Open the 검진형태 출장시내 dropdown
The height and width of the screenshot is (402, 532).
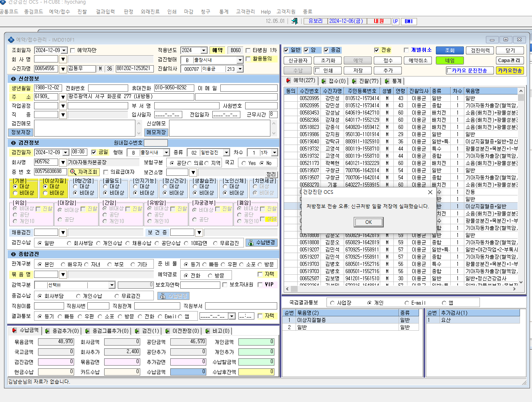pos(240,60)
